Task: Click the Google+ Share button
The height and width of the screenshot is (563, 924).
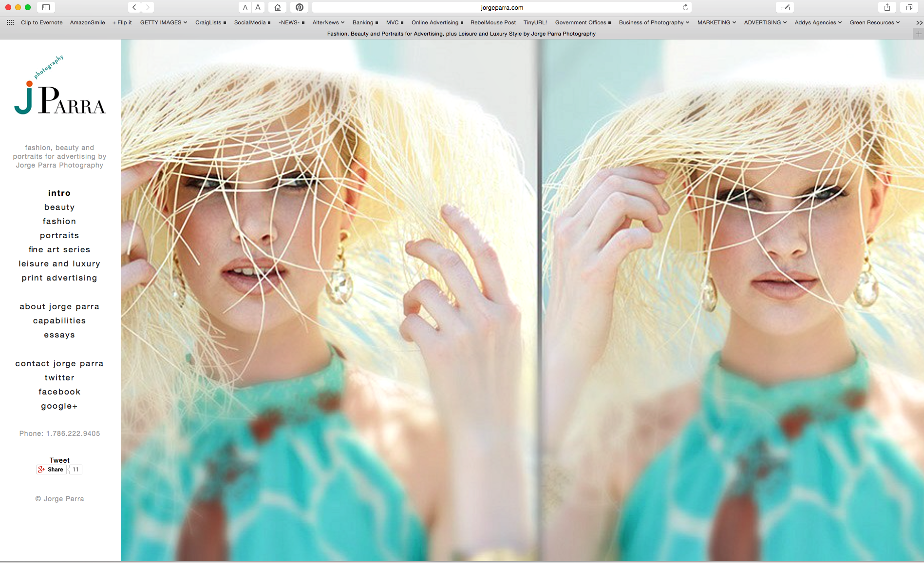Action: click(52, 469)
